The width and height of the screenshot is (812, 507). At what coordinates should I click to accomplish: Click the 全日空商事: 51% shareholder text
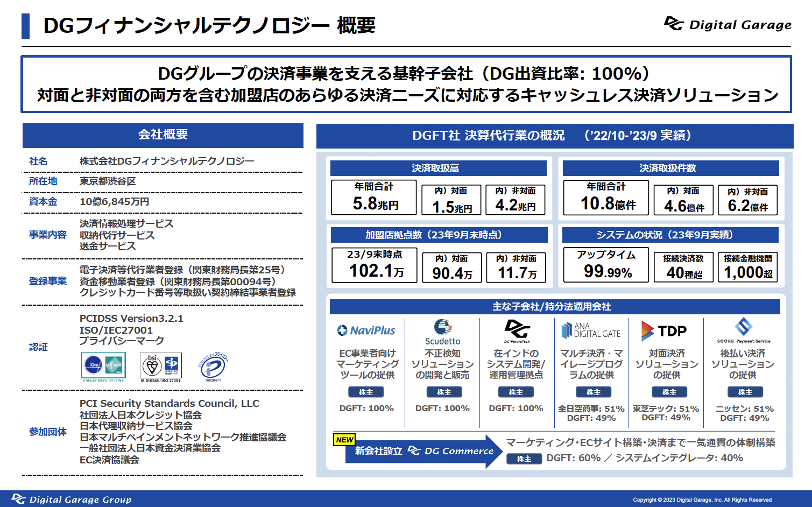tap(591, 409)
